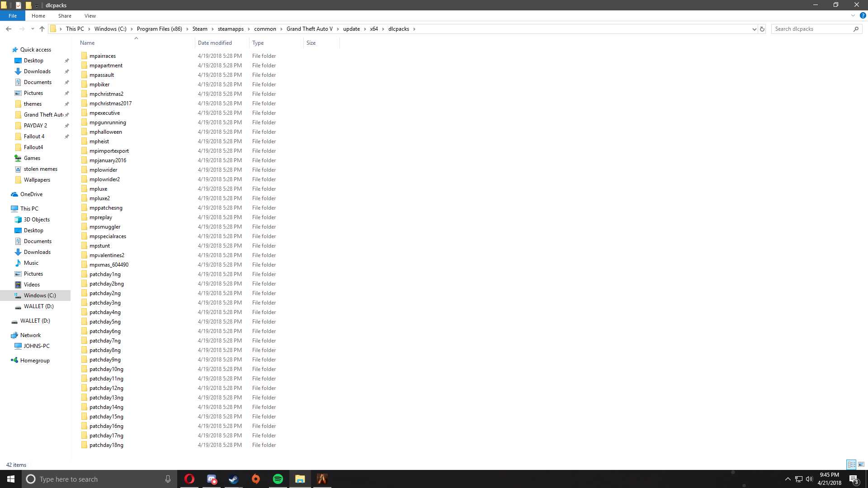Open Spotify from the taskbar
Image resolution: width=868 pixels, height=488 pixels.
(278, 479)
